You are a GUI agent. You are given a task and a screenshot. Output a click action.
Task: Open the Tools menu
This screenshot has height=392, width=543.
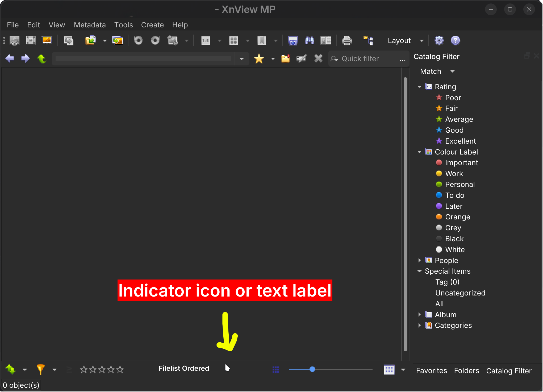pos(123,25)
